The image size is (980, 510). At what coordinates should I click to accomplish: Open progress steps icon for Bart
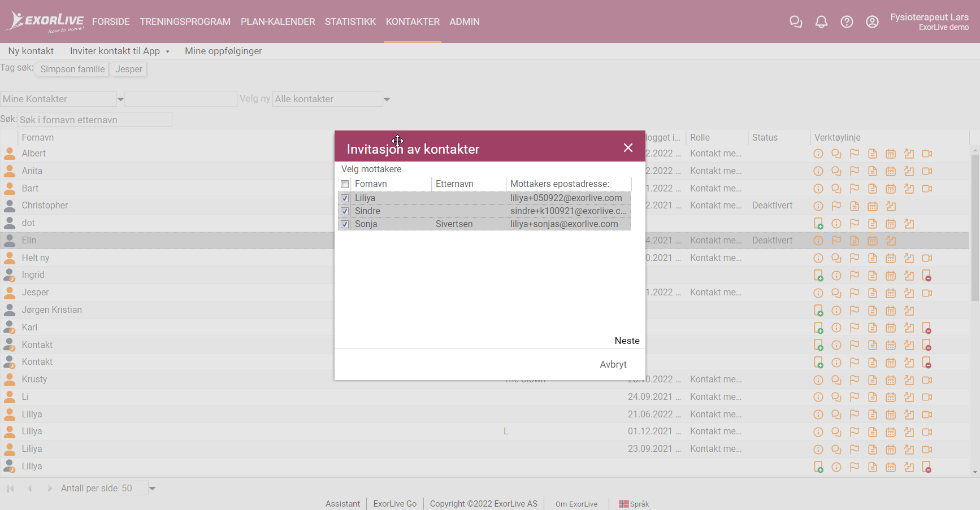click(909, 189)
